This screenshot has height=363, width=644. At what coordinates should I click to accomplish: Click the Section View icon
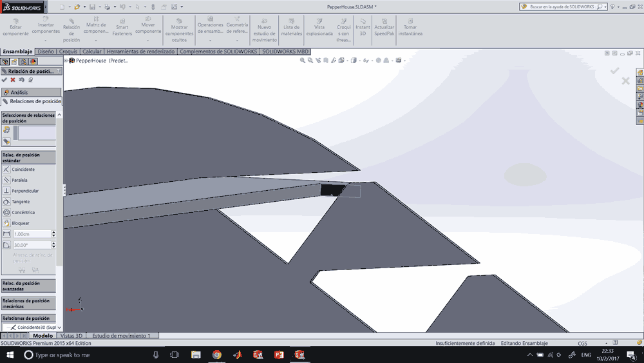pyautogui.click(x=326, y=61)
